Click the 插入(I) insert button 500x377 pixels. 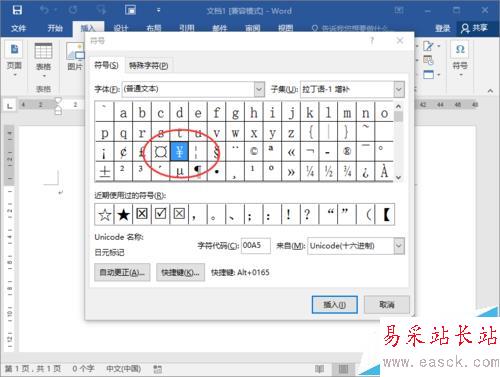[x=335, y=305]
